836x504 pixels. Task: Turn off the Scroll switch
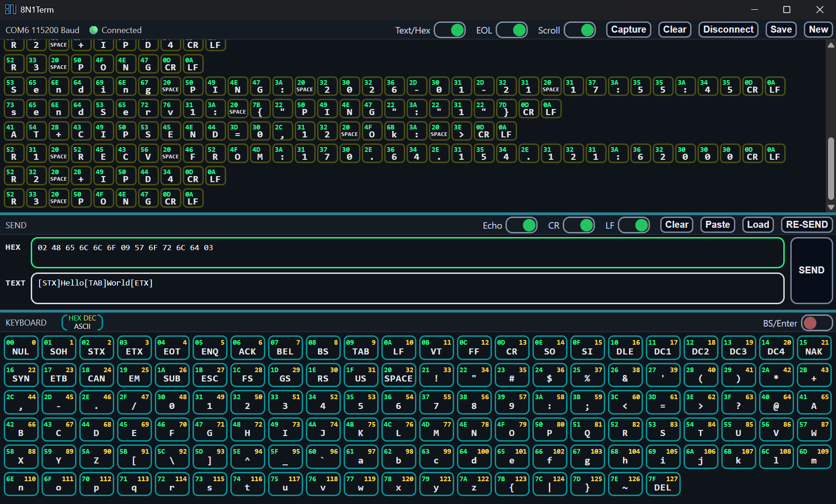pyautogui.click(x=580, y=30)
